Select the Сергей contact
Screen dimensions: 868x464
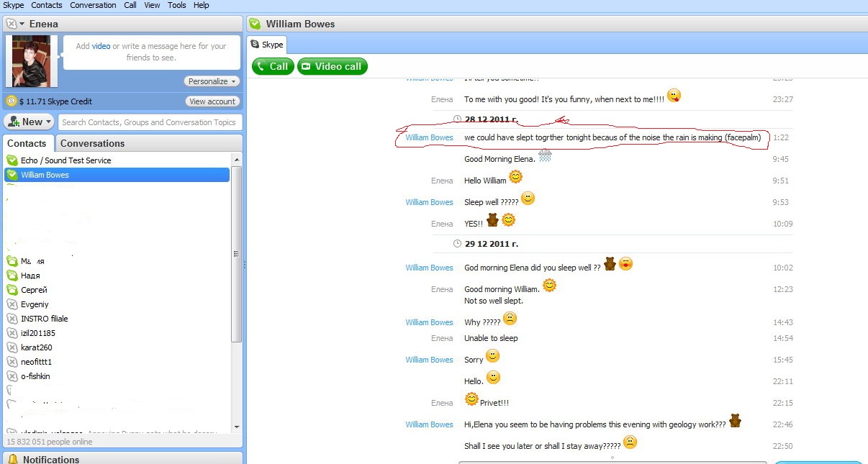tap(117, 290)
